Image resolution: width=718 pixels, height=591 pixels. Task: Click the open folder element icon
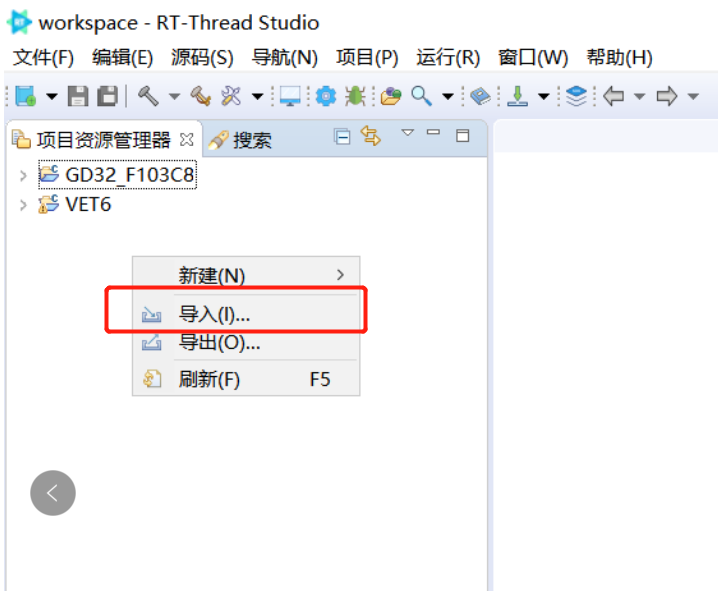coord(391,96)
